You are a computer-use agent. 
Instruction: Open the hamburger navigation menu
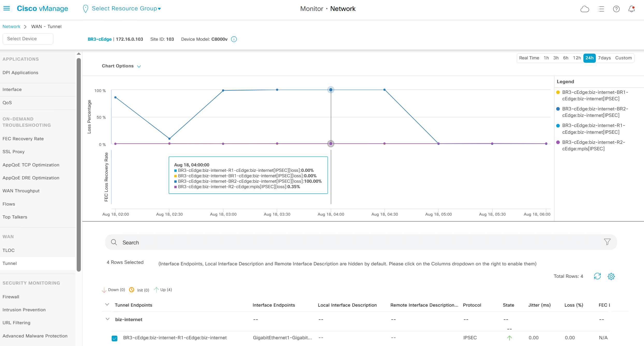[7, 9]
